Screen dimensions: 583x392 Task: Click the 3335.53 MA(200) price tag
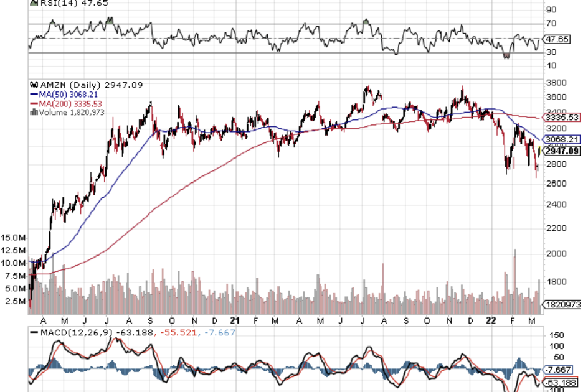coord(561,117)
